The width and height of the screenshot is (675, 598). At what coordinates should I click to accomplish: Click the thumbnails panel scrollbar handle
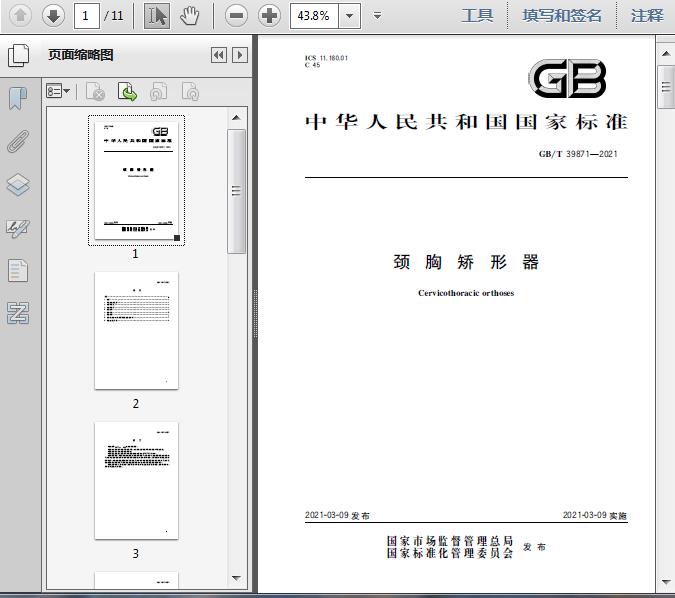[x=236, y=191]
